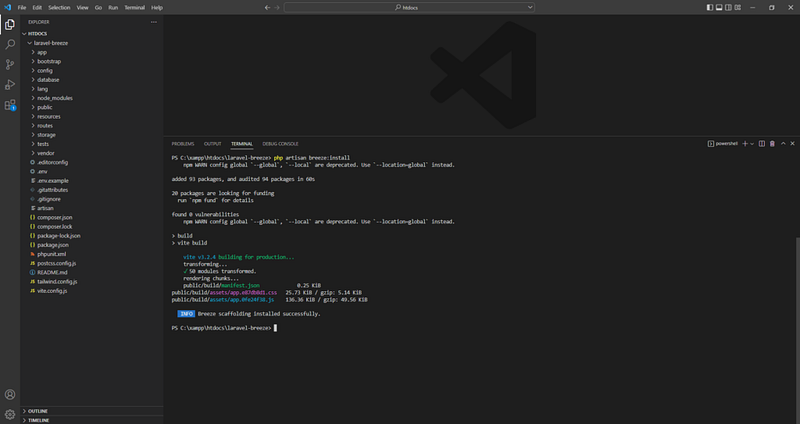Open the .env file
The height and width of the screenshot is (424, 800).
click(92, 171)
